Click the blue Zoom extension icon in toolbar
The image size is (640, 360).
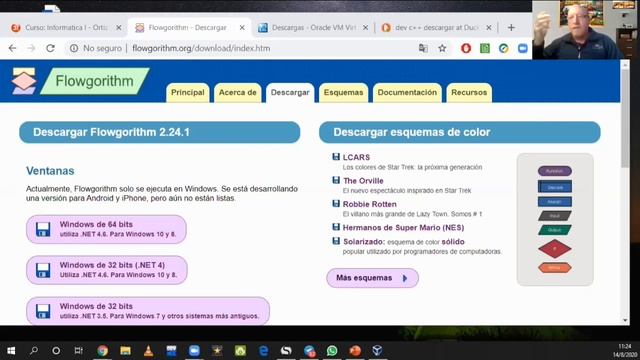click(522, 48)
